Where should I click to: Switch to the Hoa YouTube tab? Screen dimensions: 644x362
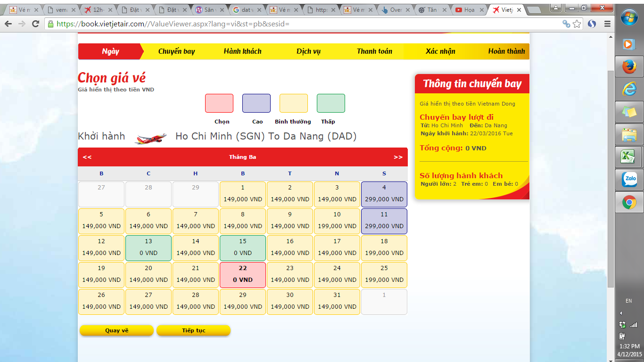[469, 9]
